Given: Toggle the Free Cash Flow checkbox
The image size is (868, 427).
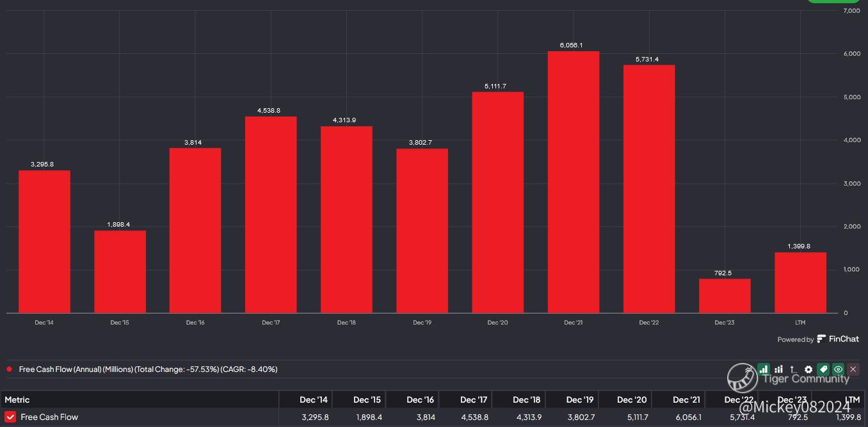Looking at the screenshot, I should coord(10,417).
